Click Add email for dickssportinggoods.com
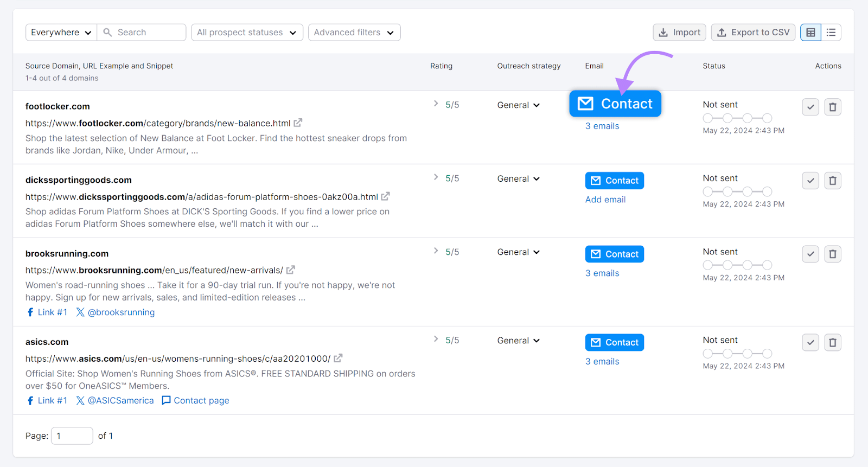868x467 pixels. (605, 200)
